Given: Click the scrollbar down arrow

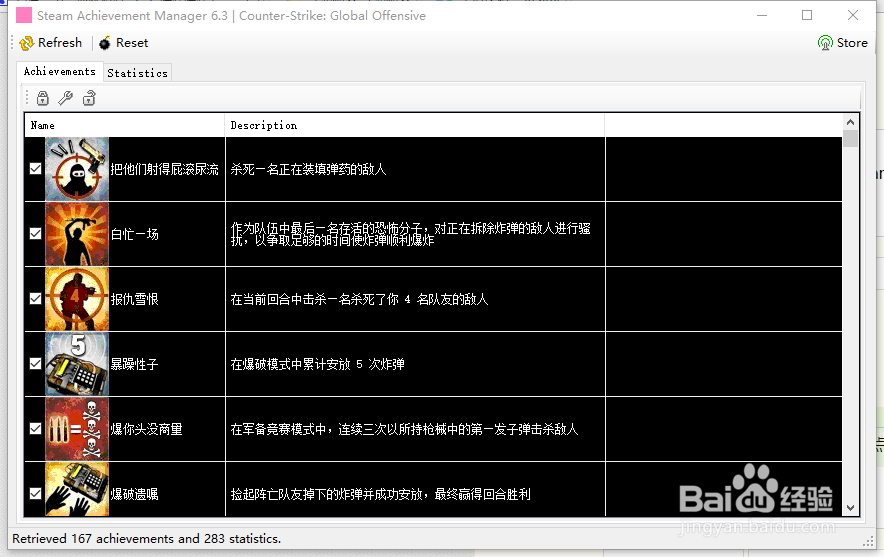Looking at the screenshot, I should tap(850, 508).
